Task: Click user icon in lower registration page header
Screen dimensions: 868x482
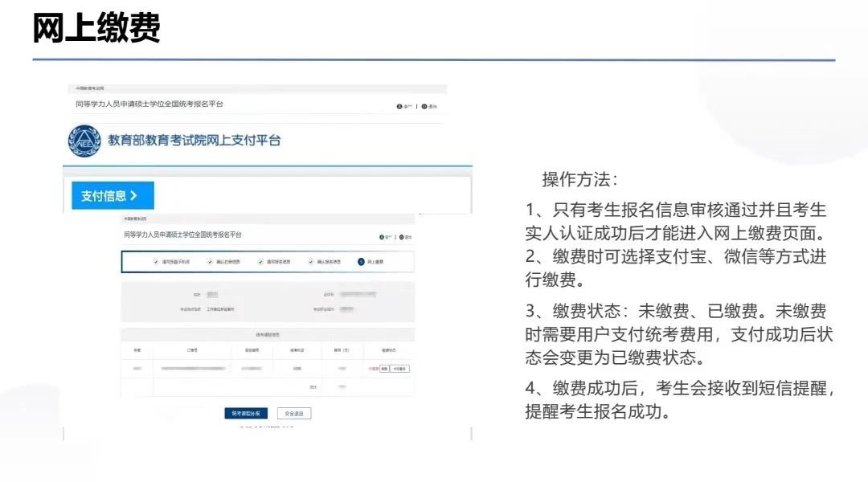Action: click(x=382, y=237)
